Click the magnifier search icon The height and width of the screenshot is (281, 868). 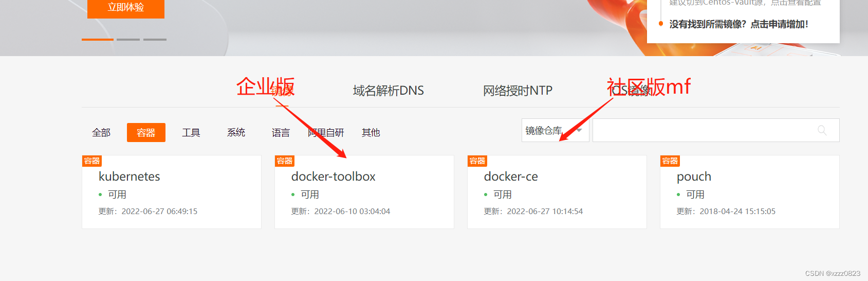[822, 130]
